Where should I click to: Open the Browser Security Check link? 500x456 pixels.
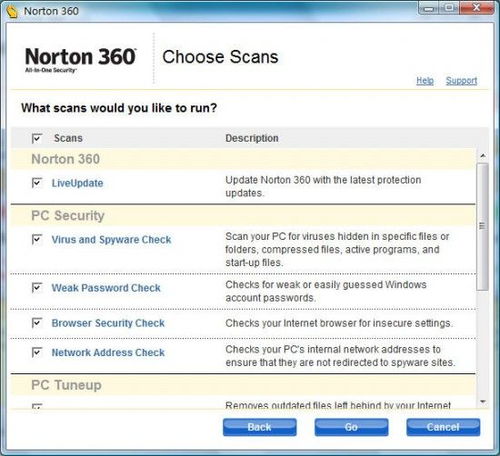click(x=108, y=323)
